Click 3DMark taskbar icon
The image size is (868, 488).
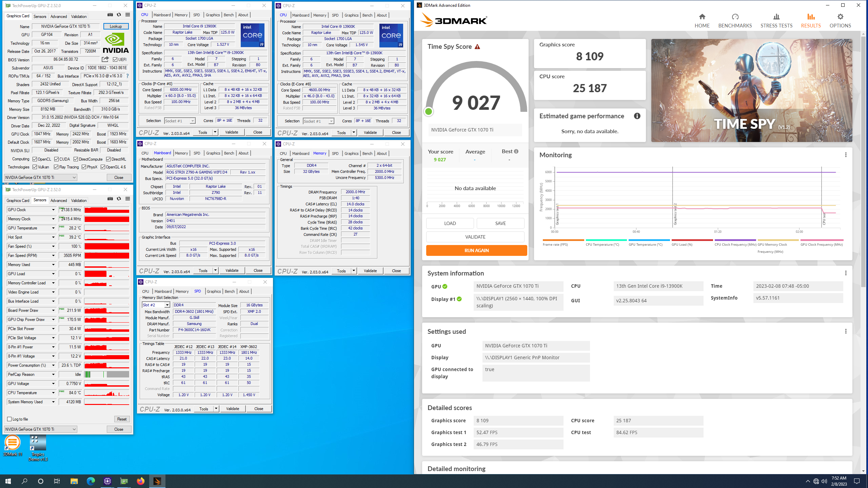coord(157,481)
